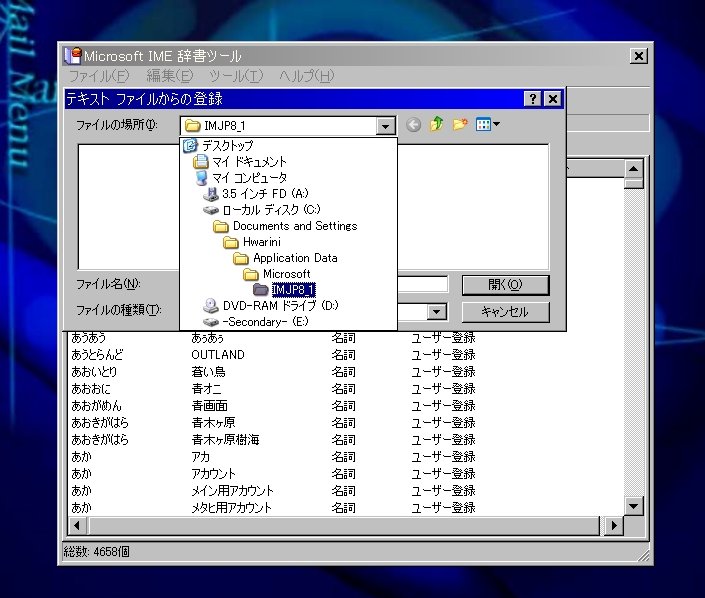The width and height of the screenshot is (705, 598).
Task: Select the OUTLAND word entry
Action: click(x=218, y=355)
